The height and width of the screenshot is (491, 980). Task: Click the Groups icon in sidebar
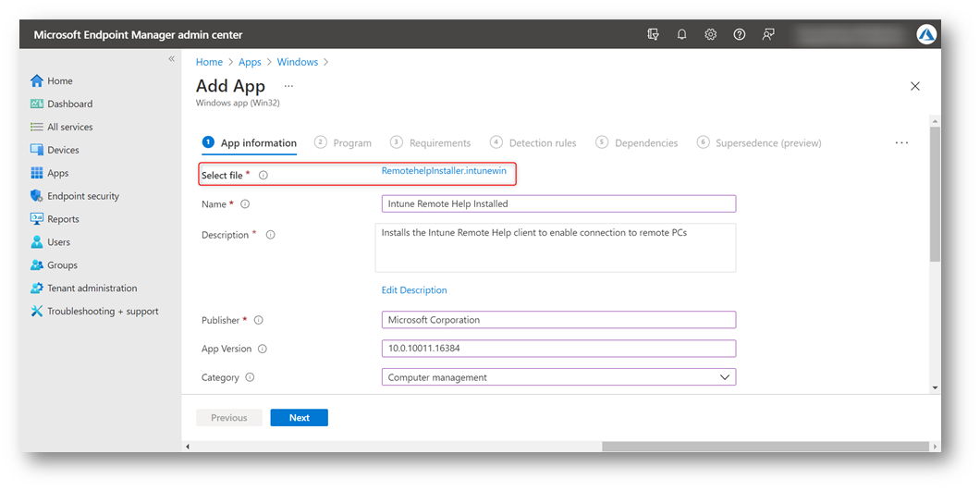37,265
